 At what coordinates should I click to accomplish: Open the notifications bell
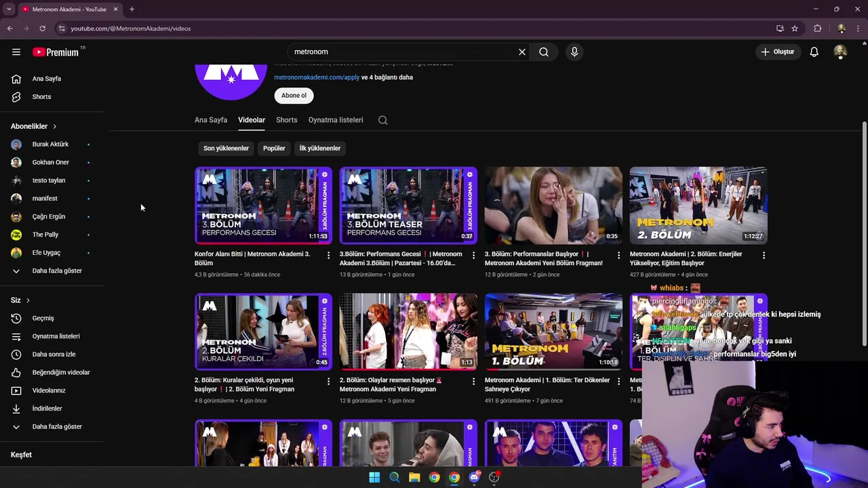[814, 52]
